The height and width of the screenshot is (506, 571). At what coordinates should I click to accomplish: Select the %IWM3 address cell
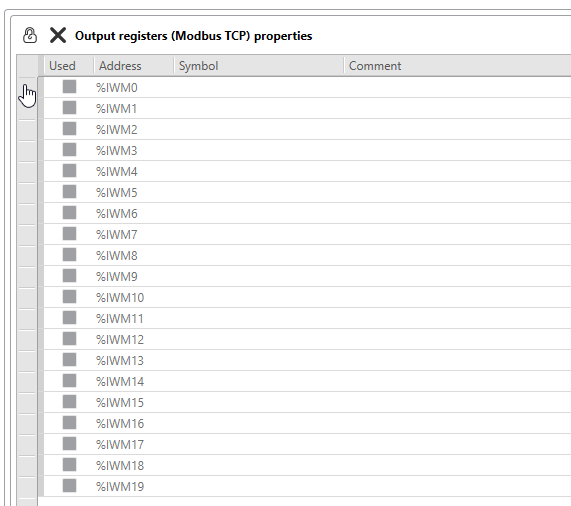tap(134, 150)
